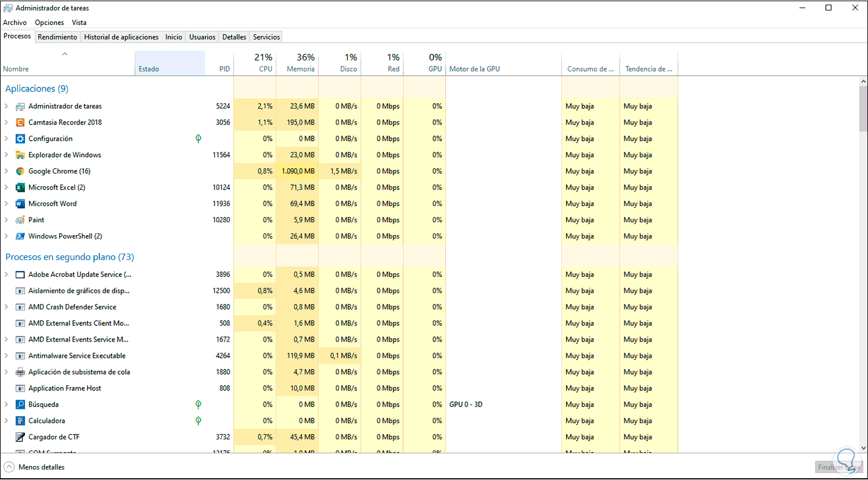The width and height of the screenshot is (868, 480).
Task: Open the Usuarios tab
Action: 202,37
